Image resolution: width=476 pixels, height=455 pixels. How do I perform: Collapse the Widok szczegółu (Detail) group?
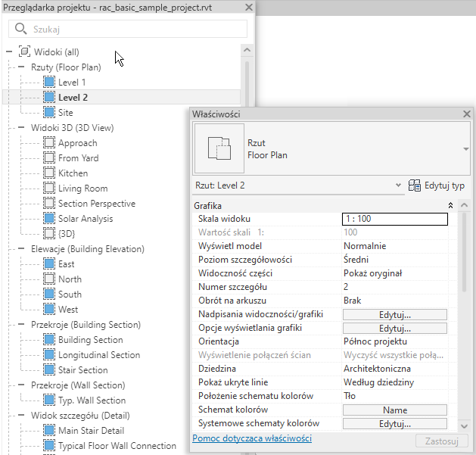click(21, 415)
